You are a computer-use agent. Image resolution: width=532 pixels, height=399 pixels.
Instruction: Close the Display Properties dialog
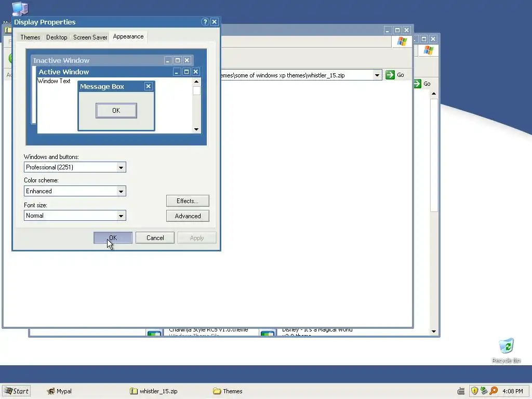(215, 22)
